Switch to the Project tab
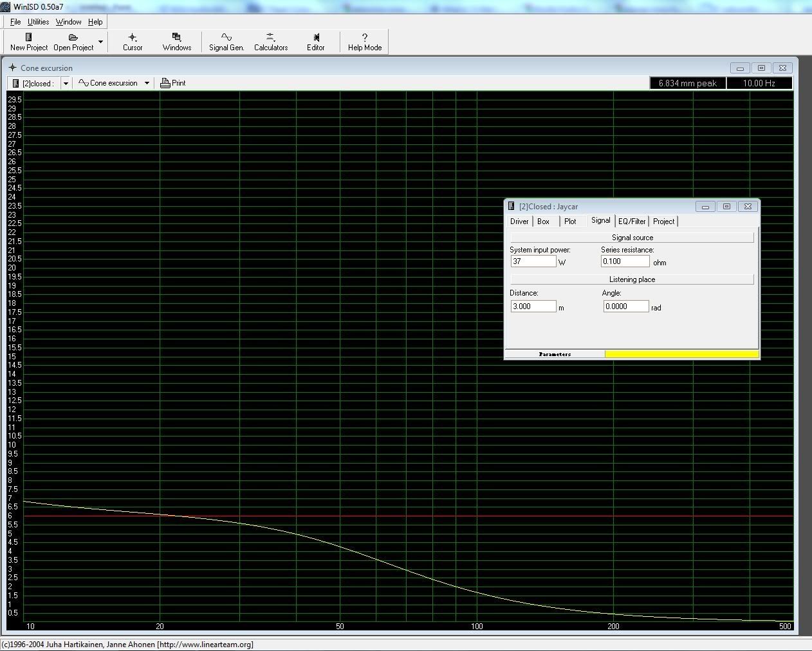 [x=663, y=222]
